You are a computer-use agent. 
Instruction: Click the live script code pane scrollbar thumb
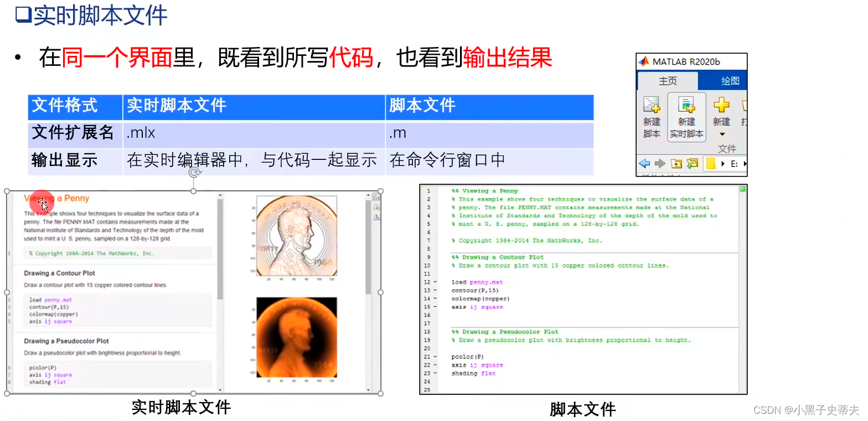[x=220, y=249]
